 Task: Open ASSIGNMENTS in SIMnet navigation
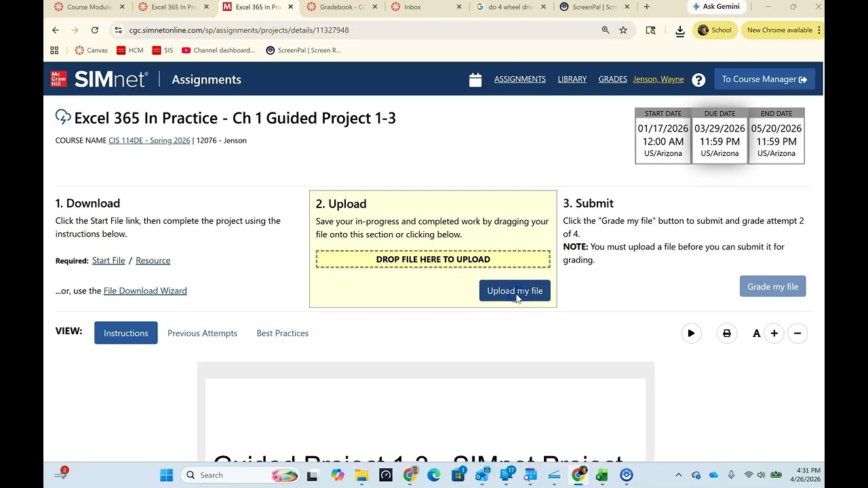pos(520,79)
